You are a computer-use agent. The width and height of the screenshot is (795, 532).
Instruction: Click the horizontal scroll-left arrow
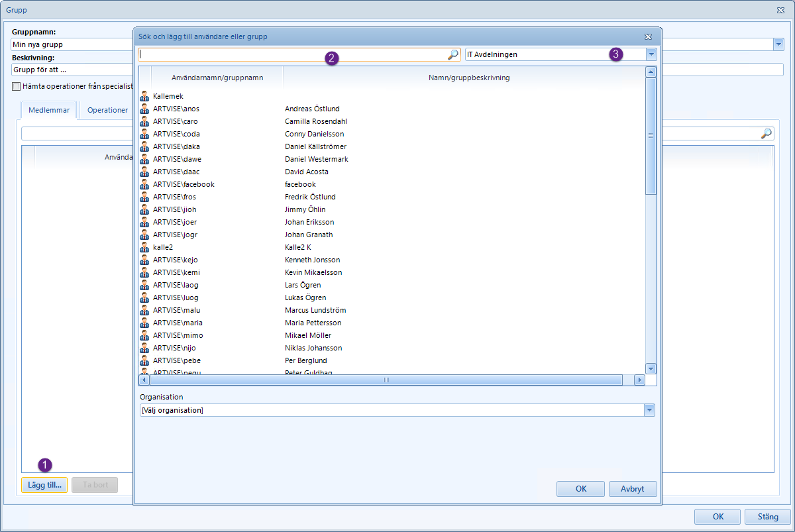point(144,380)
